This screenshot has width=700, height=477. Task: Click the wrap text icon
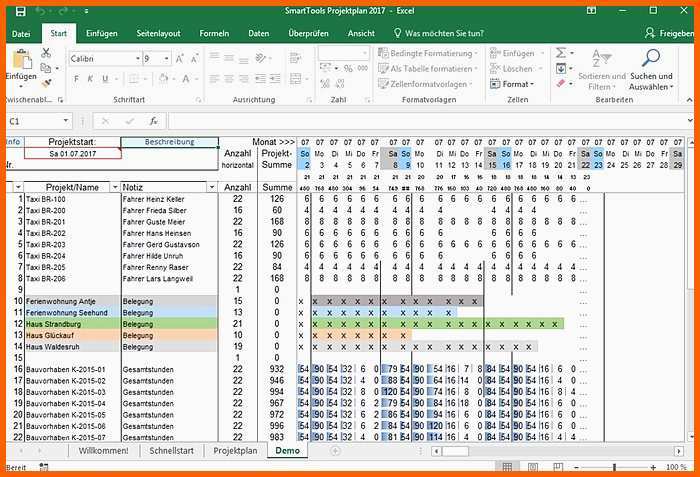pyautogui.click(x=295, y=58)
